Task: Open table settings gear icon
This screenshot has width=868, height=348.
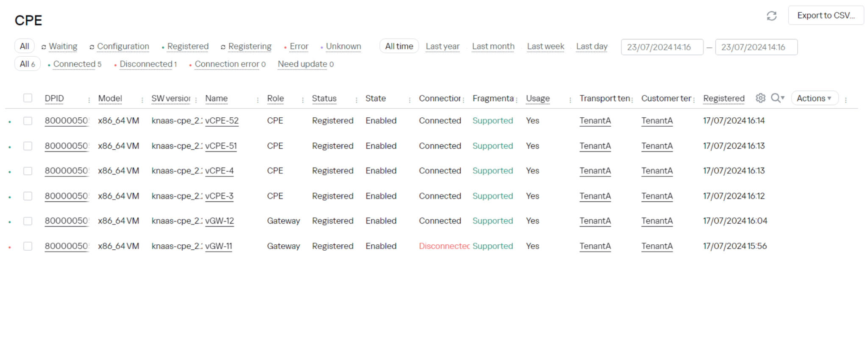Action: coord(760,98)
